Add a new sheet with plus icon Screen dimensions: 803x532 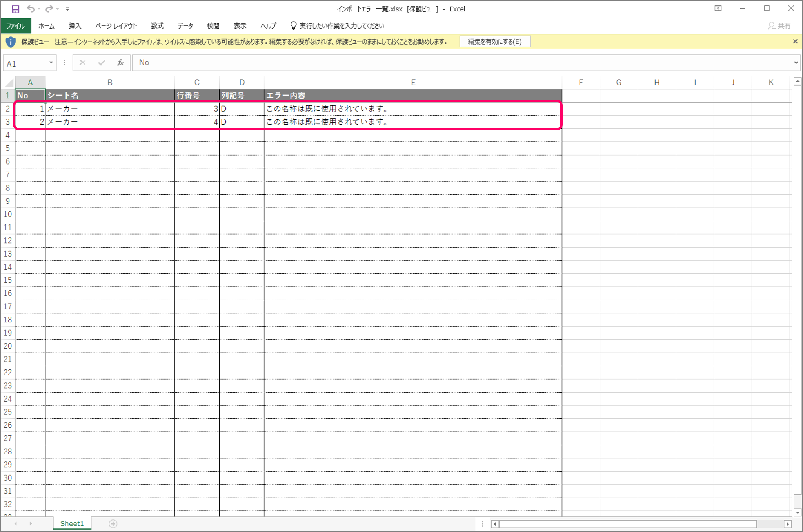[113, 524]
